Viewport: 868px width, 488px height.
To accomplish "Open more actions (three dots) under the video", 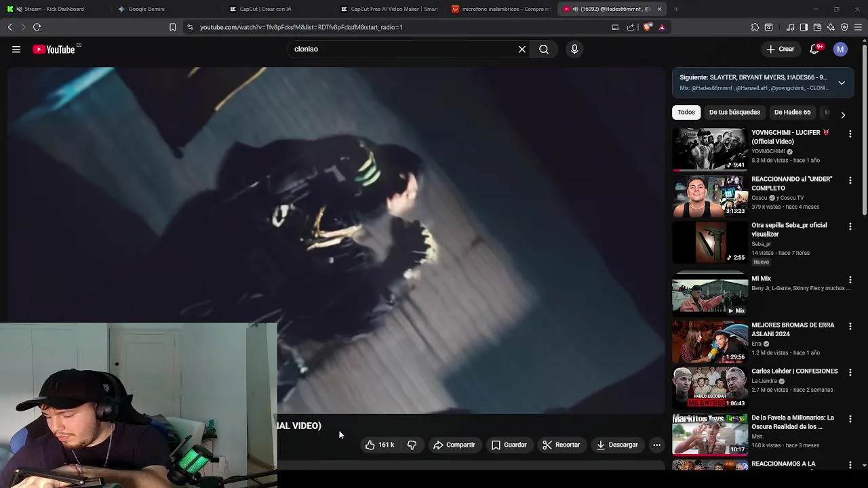I will (656, 445).
